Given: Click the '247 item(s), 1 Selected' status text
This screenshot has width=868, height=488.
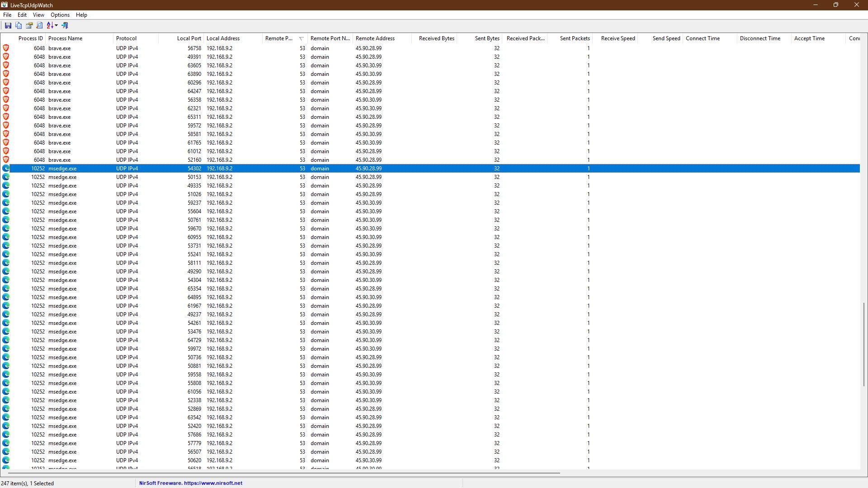Looking at the screenshot, I should [x=28, y=483].
